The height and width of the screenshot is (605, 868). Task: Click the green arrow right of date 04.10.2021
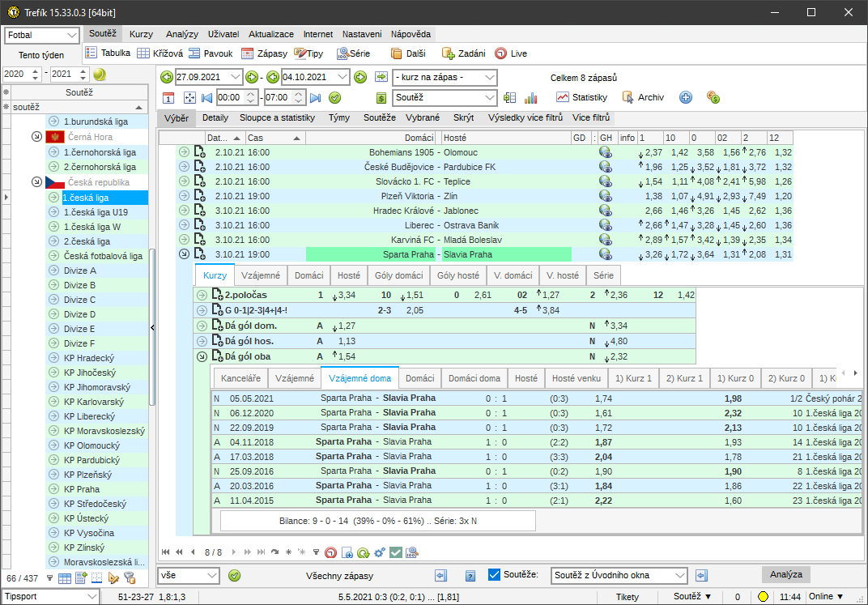(360, 77)
